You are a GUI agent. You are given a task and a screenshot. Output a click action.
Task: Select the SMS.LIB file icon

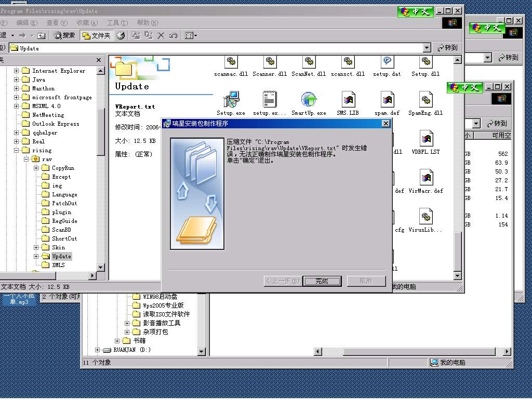(x=348, y=99)
